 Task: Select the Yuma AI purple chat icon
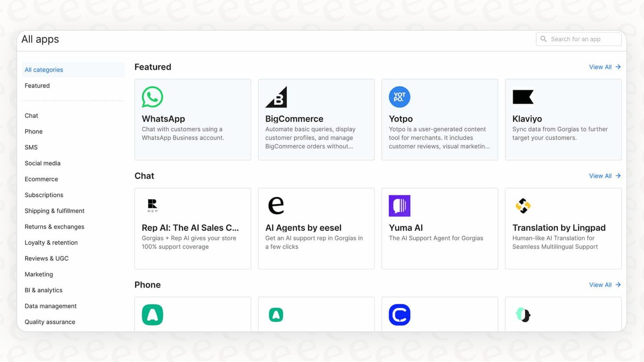tap(399, 206)
